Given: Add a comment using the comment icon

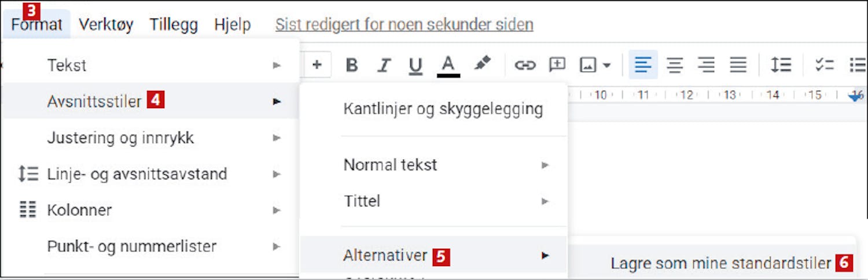Looking at the screenshot, I should coord(557,65).
